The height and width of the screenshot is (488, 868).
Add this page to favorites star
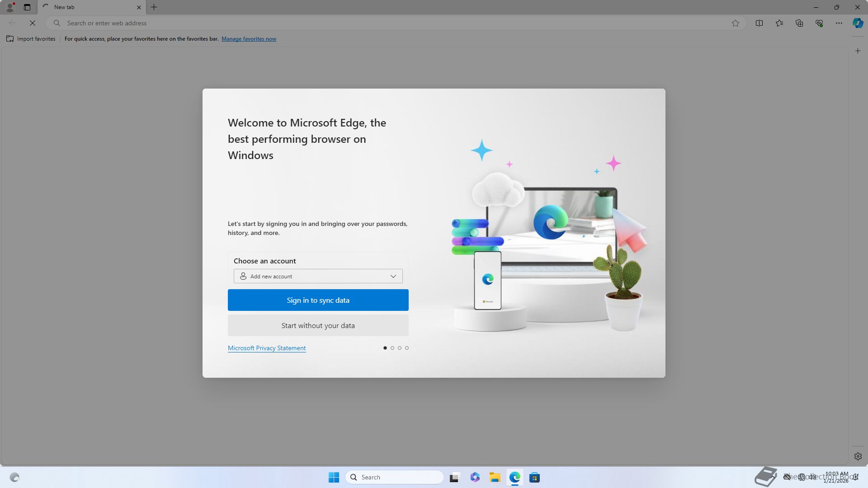click(736, 23)
